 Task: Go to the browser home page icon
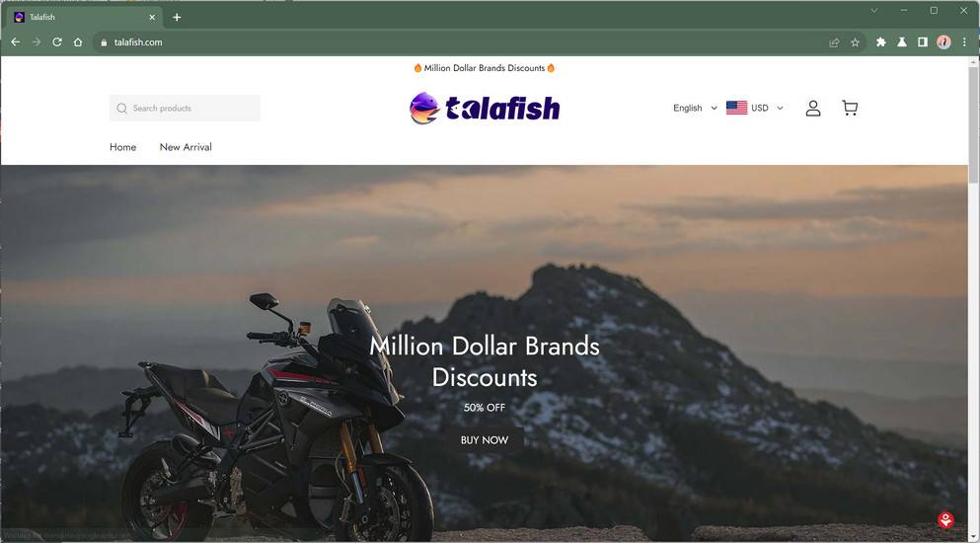click(78, 41)
